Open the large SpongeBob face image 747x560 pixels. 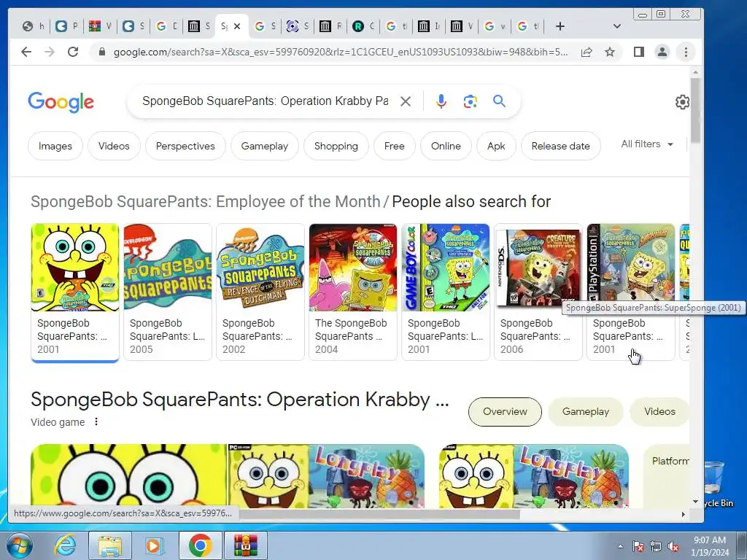pyautogui.click(x=129, y=475)
